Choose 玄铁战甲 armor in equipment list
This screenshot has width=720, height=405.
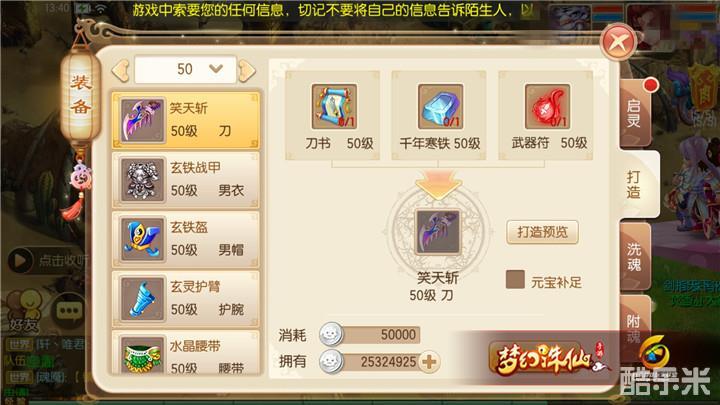186,180
